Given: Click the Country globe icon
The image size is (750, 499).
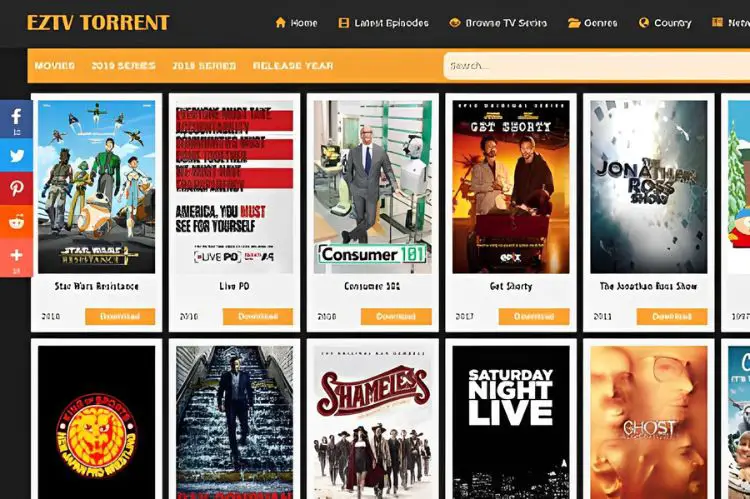Looking at the screenshot, I should point(644,22).
